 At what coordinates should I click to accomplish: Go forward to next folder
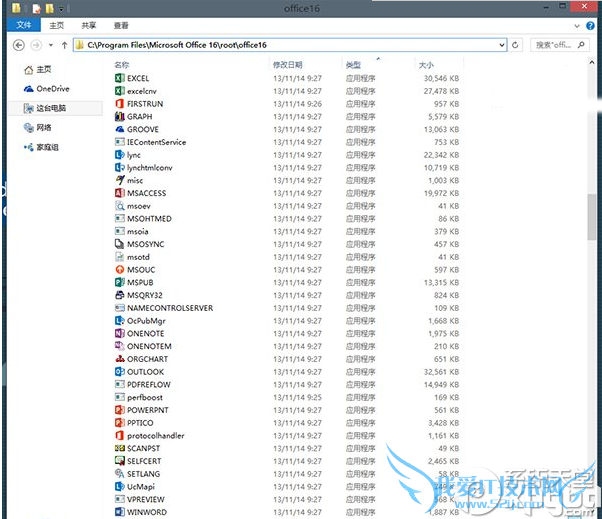coord(36,45)
